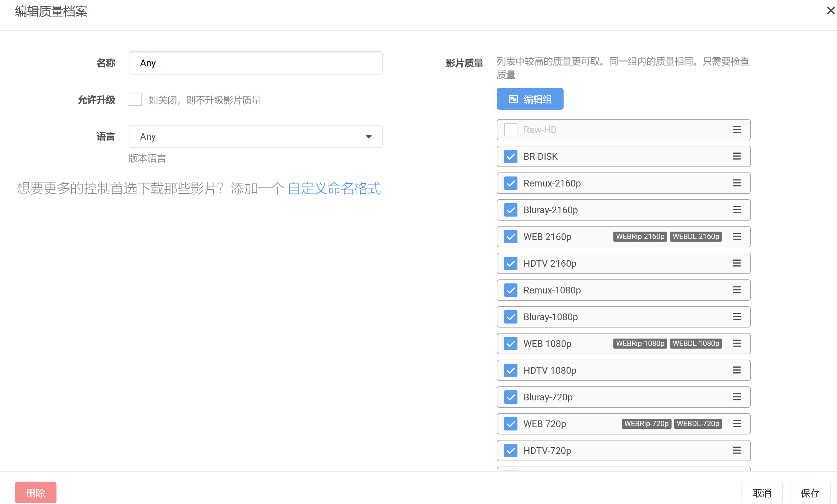Screen dimensions: 837x504
Task: Click the WEBRip-1080p tag
Action: 640,343
